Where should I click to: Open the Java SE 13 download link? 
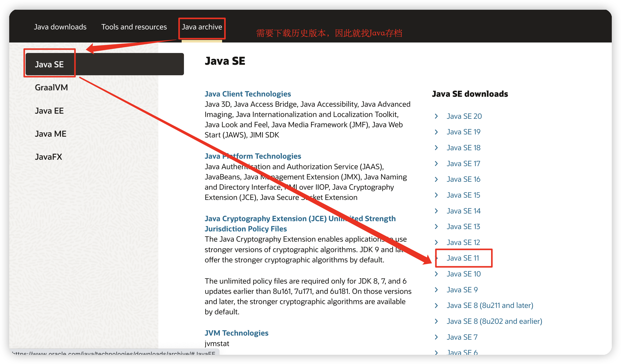[x=463, y=227]
